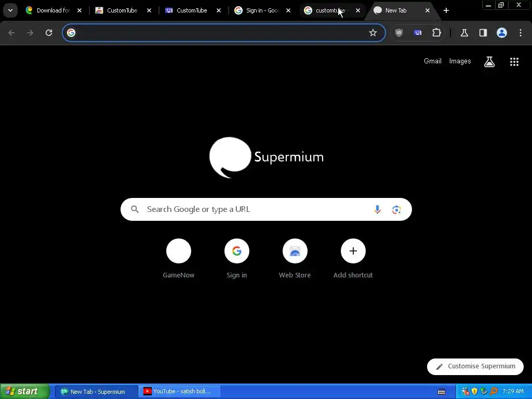Viewport: 532px width, 399px height.
Task: Open the Gmail link
Action: [433, 61]
